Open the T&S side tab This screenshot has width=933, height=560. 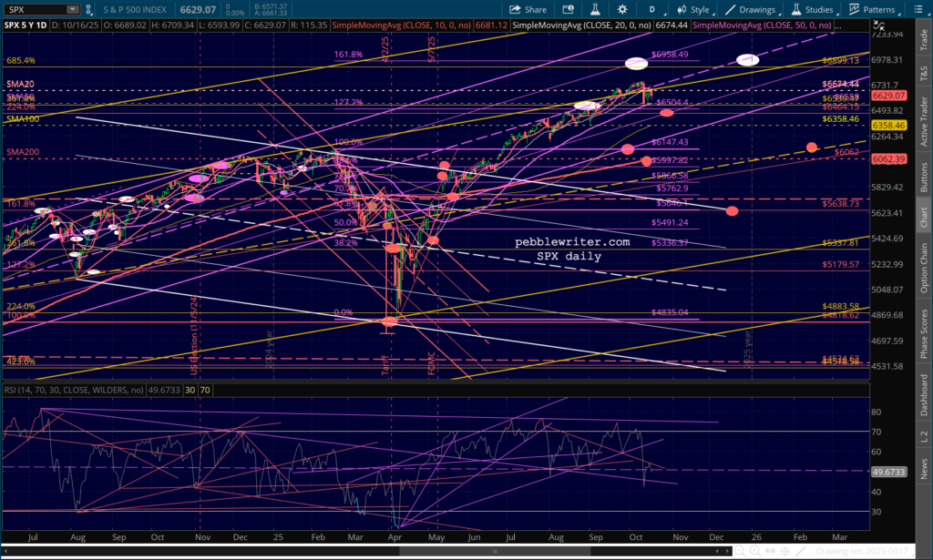(924, 73)
